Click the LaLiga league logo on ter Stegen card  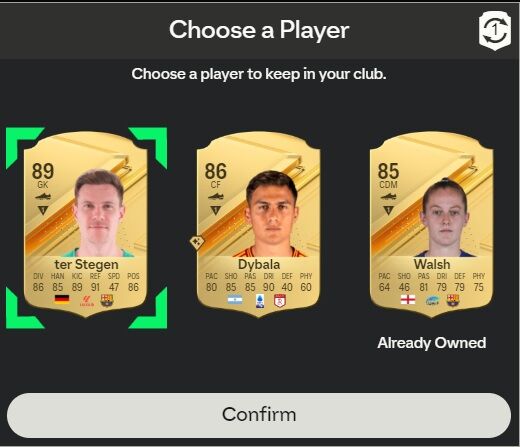click(87, 301)
